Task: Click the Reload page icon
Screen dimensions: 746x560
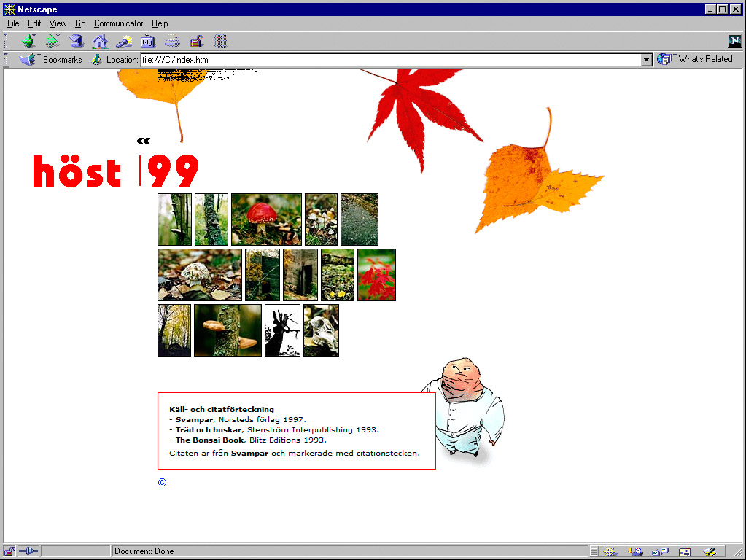Action: coord(77,42)
